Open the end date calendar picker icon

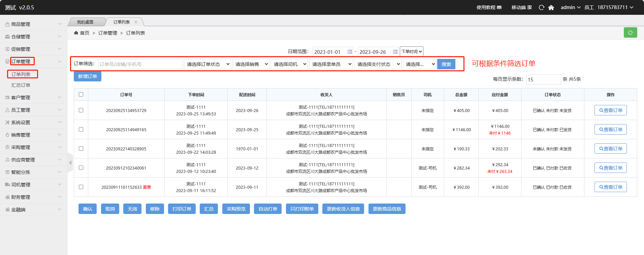click(395, 52)
